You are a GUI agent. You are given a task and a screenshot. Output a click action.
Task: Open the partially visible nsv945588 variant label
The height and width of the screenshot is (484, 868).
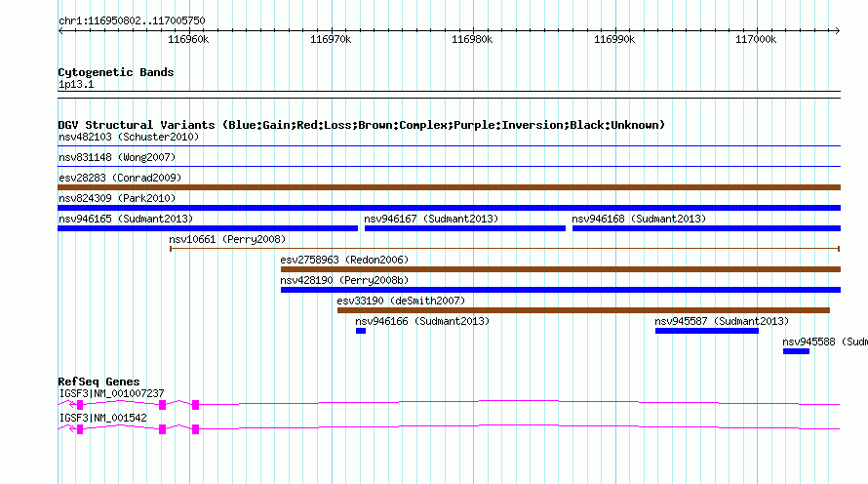point(825,342)
